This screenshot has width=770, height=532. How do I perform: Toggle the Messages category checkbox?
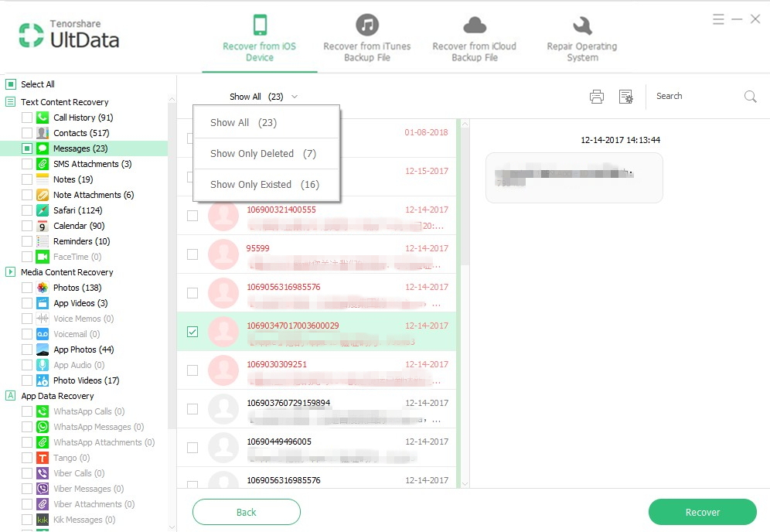[x=27, y=148]
